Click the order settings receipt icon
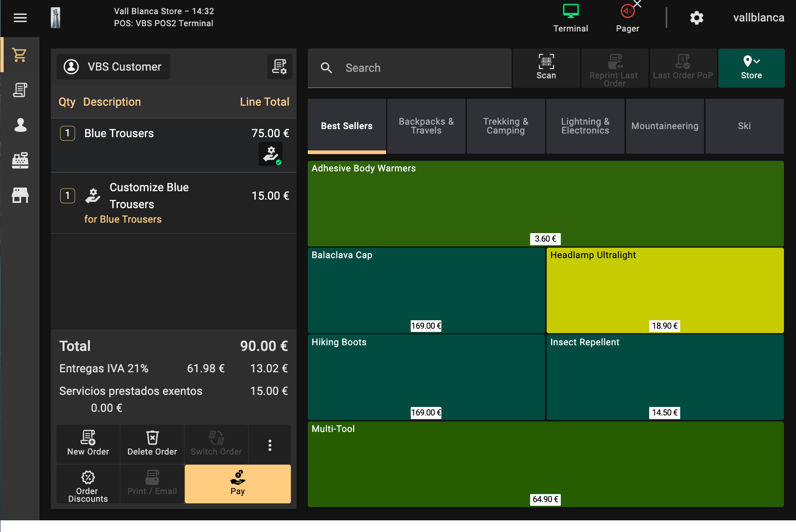Image resolution: width=796 pixels, height=532 pixels. point(279,67)
